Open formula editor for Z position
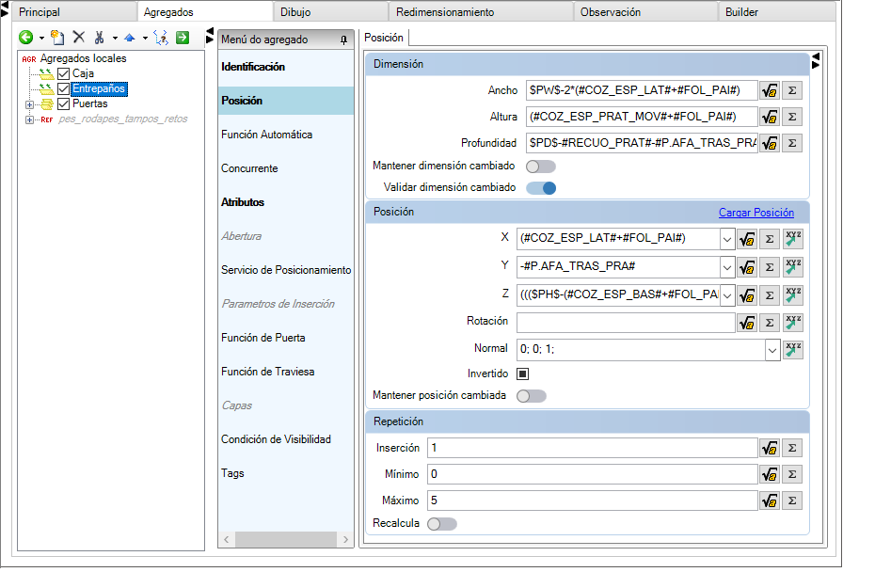 click(x=747, y=295)
